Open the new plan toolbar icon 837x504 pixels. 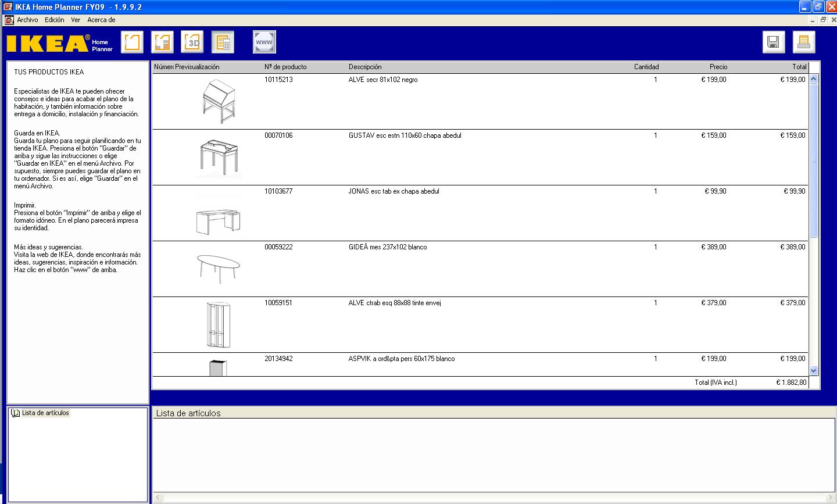pyautogui.click(x=132, y=42)
